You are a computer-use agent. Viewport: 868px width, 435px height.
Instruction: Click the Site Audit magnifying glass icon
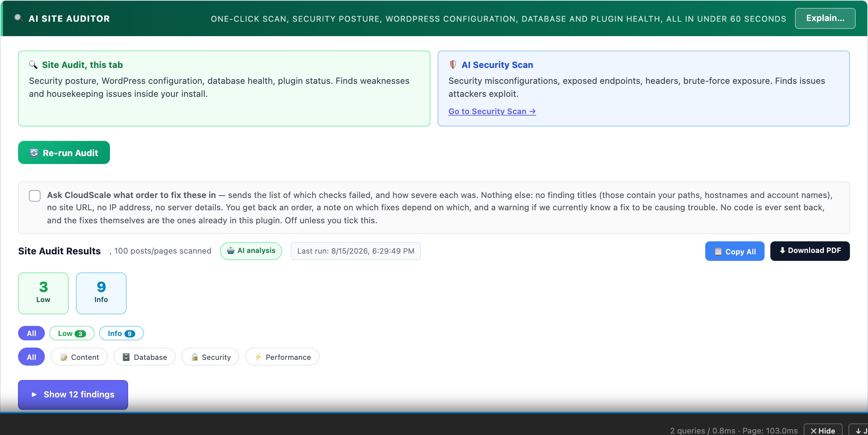pyautogui.click(x=33, y=65)
